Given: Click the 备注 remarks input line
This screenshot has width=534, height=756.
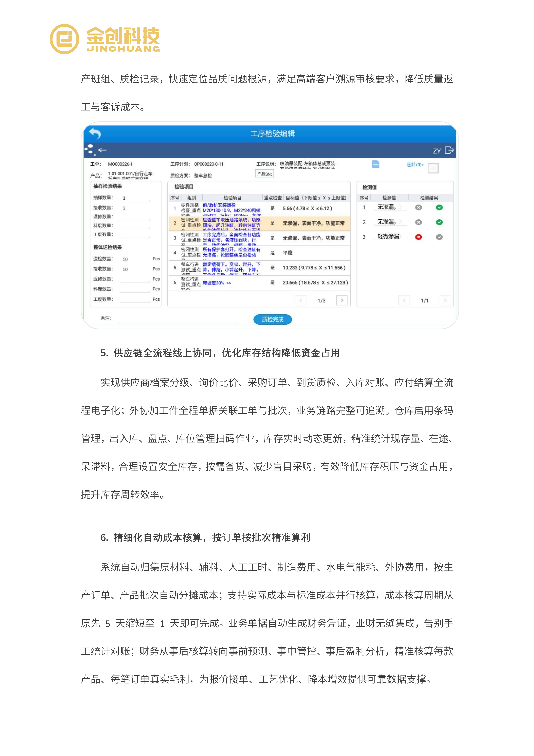Looking at the screenshot, I should [178, 319].
